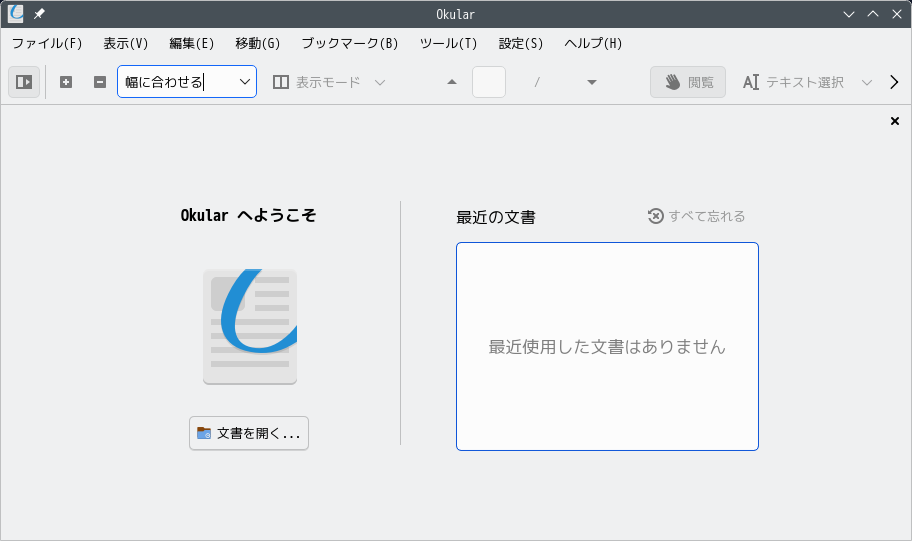Open the 編集(E) menu
This screenshot has width=912, height=541.
[x=191, y=44]
